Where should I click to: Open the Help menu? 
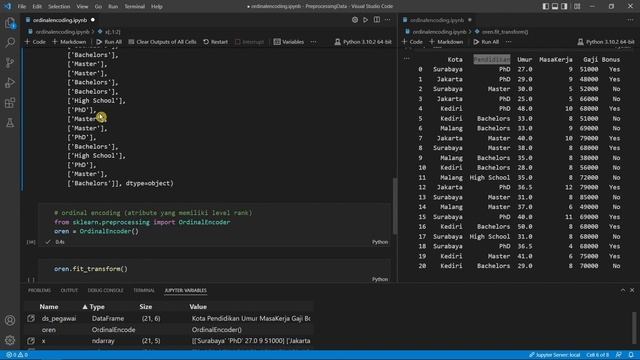click(x=157, y=7)
